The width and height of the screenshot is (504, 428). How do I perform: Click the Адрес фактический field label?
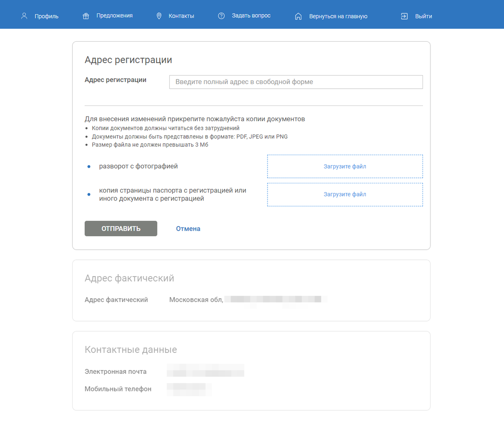(x=116, y=300)
